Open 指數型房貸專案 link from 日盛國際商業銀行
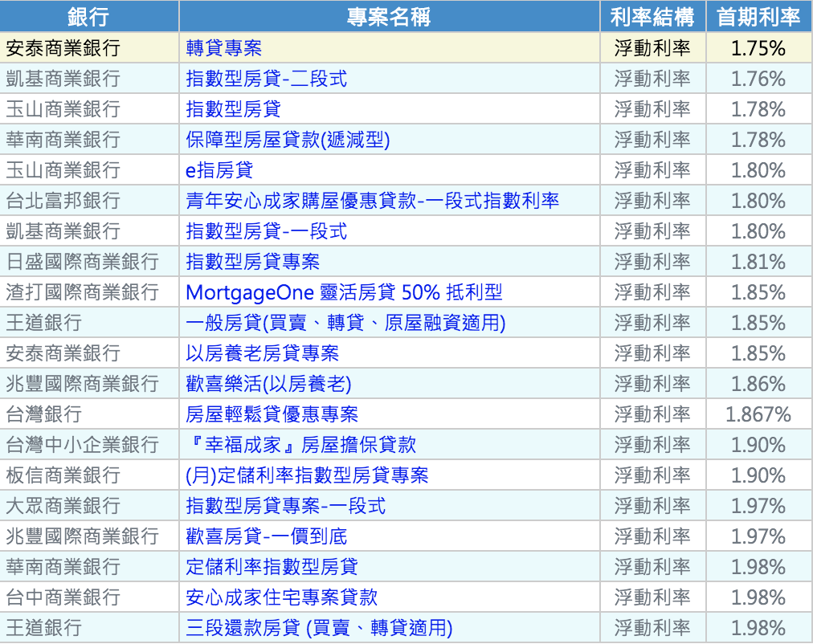Image resolution: width=813 pixels, height=644 pixels. [252, 262]
